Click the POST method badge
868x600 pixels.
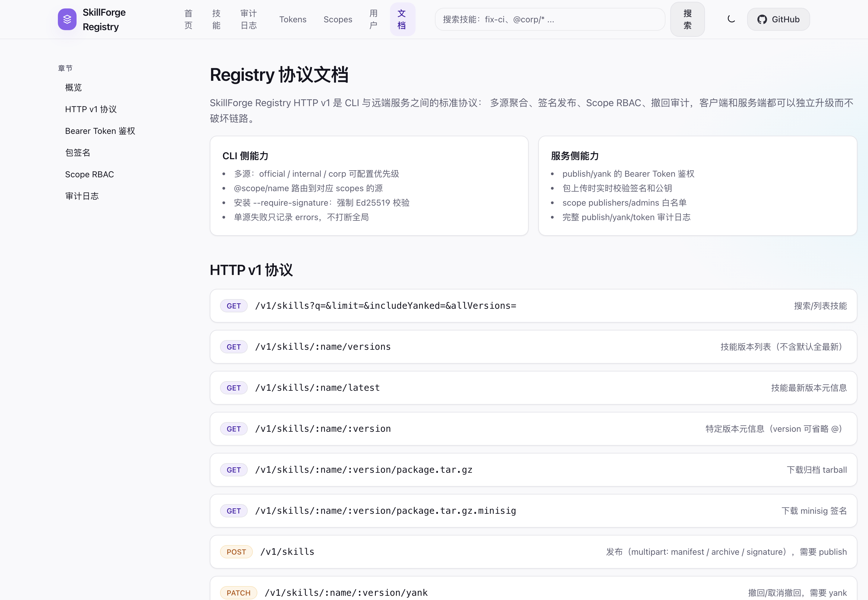[236, 552]
